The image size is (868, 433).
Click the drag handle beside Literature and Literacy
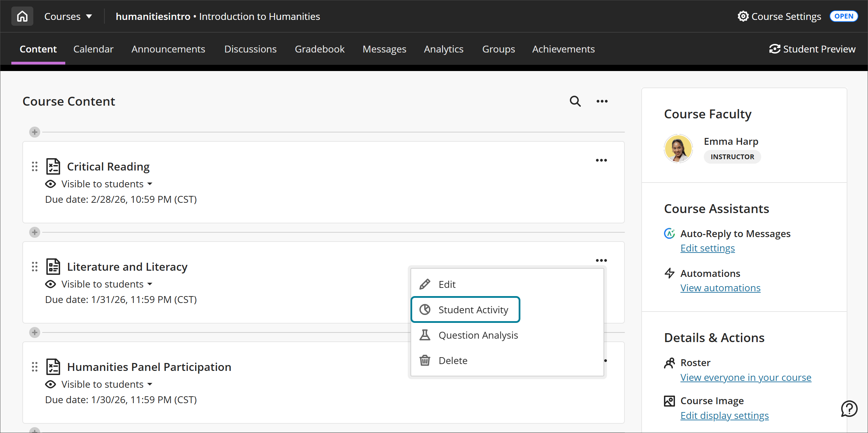point(34,267)
